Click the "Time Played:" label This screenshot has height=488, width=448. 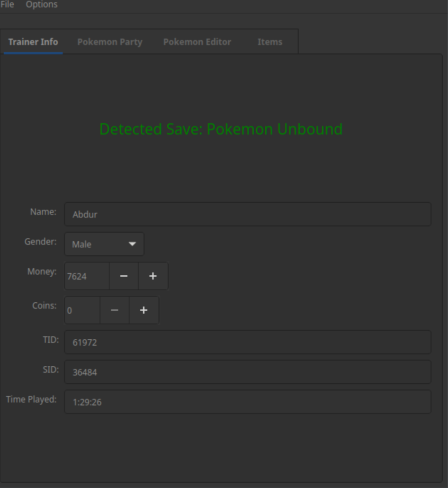coord(31,399)
